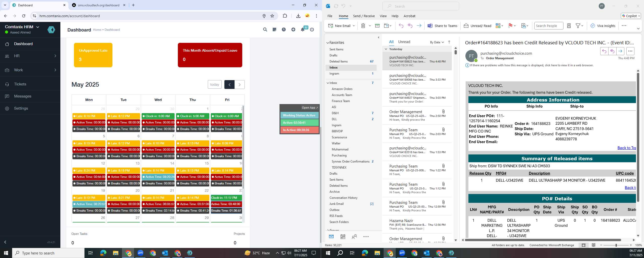
Task: Archive the selected email in Outlook ribbon
Action: click(x=377, y=26)
